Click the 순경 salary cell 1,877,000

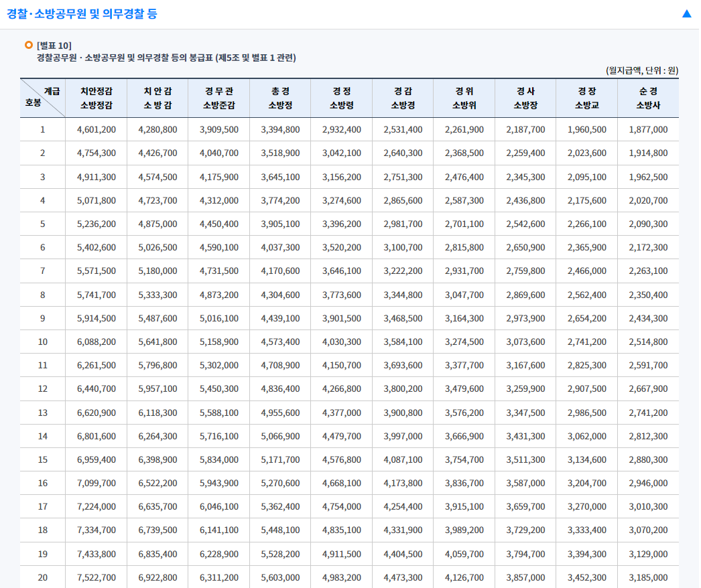click(x=648, y=130)
